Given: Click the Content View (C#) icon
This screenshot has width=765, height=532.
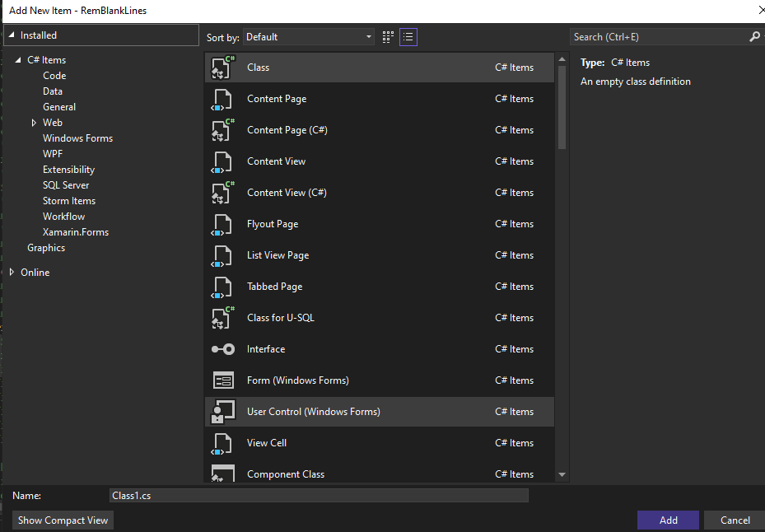Looking at the screenshot, I should click(x=223, y=193).
